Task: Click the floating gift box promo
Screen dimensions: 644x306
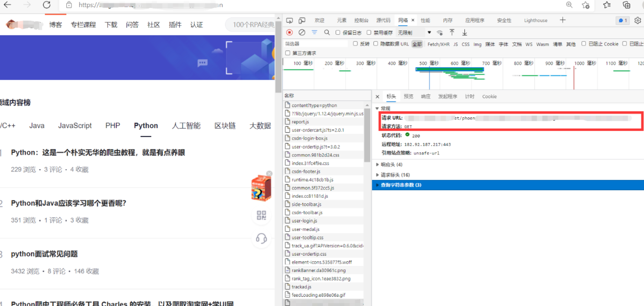Action: pyautogui.click(x=261, y=188)
